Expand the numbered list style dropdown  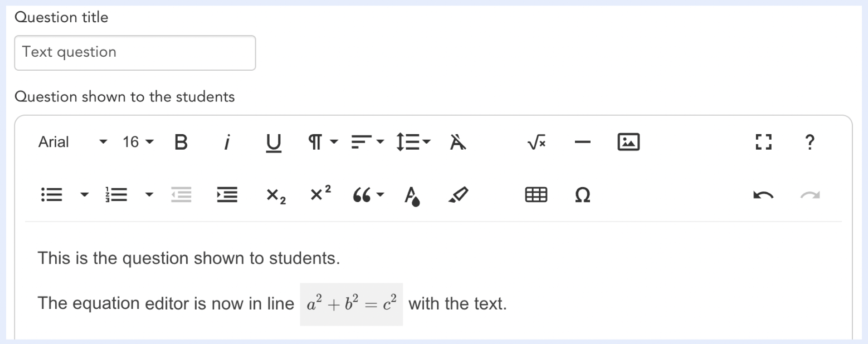149,195
